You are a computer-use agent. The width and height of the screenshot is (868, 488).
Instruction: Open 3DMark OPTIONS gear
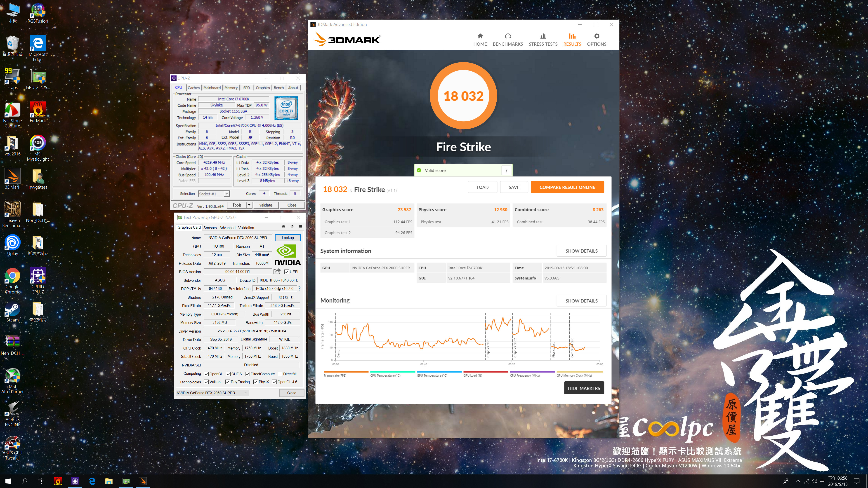597,39
